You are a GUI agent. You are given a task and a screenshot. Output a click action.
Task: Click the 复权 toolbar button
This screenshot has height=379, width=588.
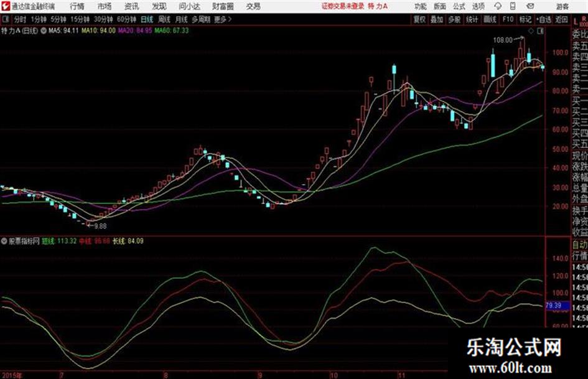[x=419, y=19]
